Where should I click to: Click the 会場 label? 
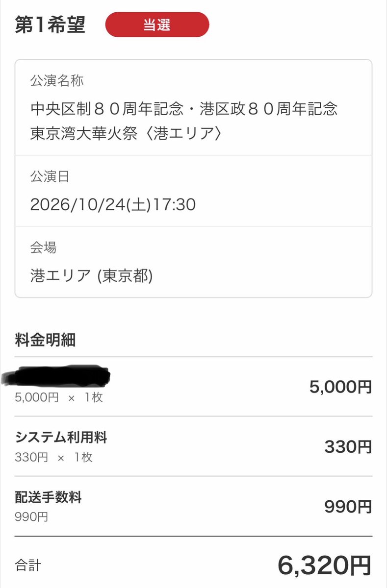(x=44, y=247)
